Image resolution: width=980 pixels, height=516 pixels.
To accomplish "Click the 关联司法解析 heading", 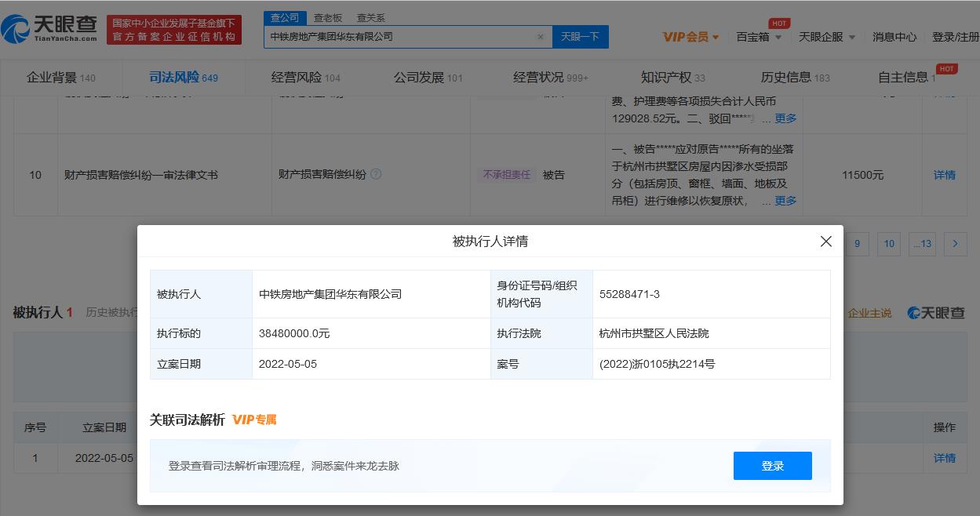I will pos(188,420).
